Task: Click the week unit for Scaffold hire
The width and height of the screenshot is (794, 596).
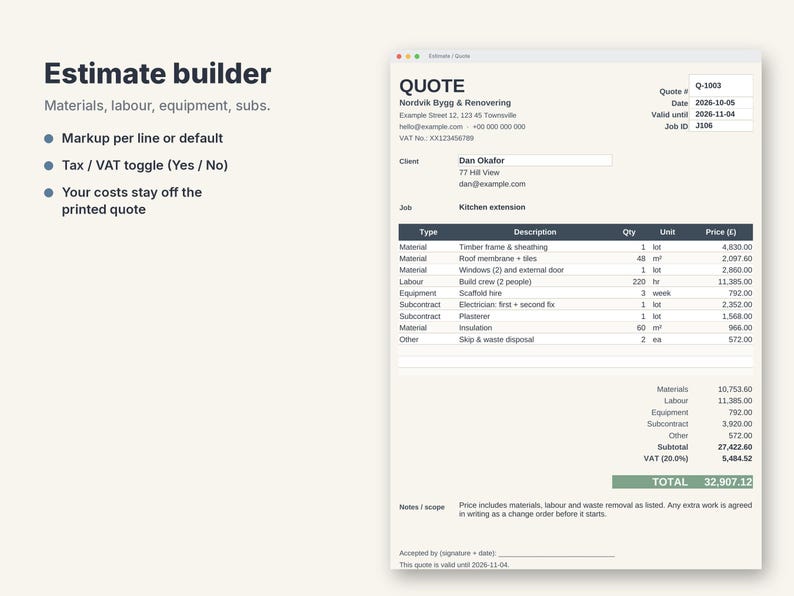Action: click(661, 293)
